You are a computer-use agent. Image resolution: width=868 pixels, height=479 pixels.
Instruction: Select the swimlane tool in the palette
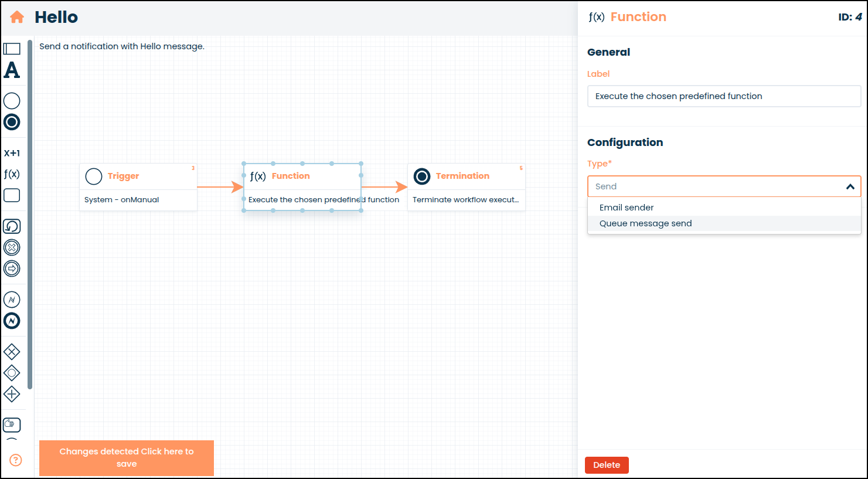pos(12,49)
